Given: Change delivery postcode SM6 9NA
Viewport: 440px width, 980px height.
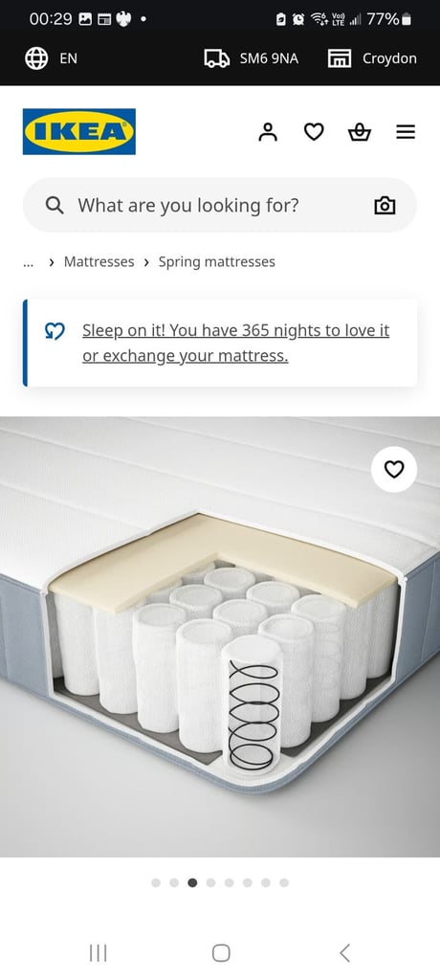Looking at the screenshot, I should pyautogui.click(x=252, y=58).
